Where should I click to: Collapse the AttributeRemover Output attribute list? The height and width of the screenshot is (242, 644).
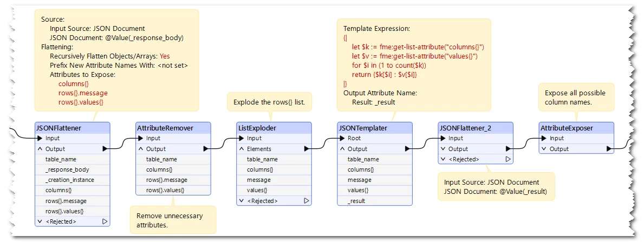pos(140,149)
